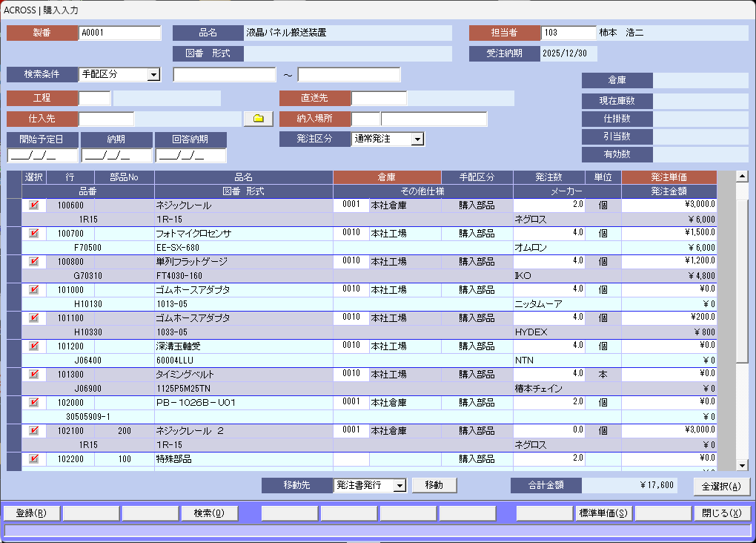Image resolution: width=756 pixels, height=543 pixels.
Task: Click the 標準単価(S) button
Action: (603, 513)
